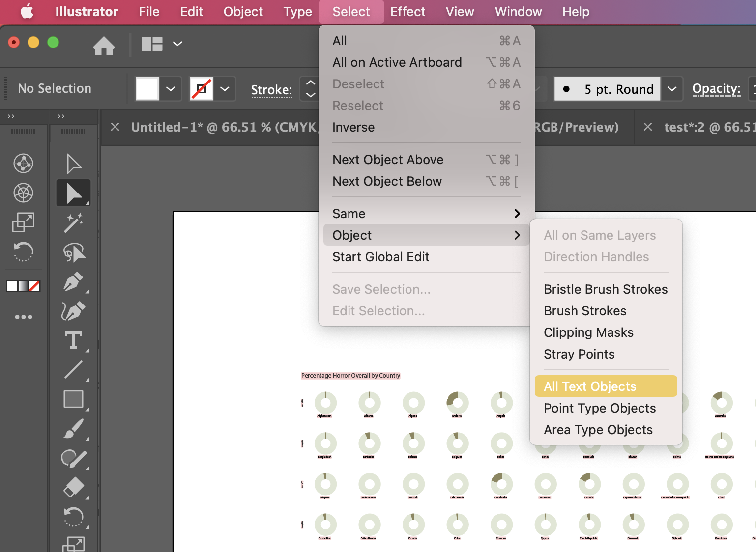Open the Edit Toolbar ellipsis menu

click(23, 317)
